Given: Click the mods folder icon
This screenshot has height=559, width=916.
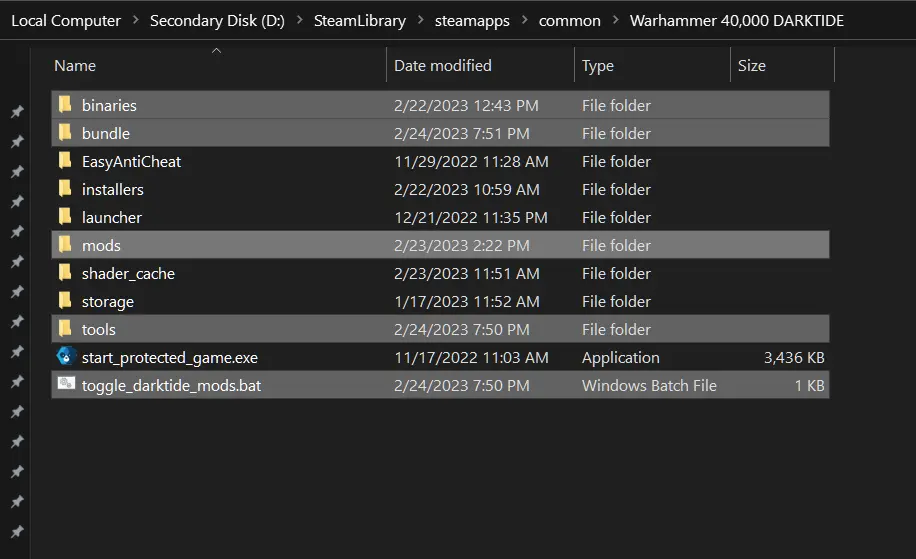Looking at the screenshot, I should pos(65,245).
